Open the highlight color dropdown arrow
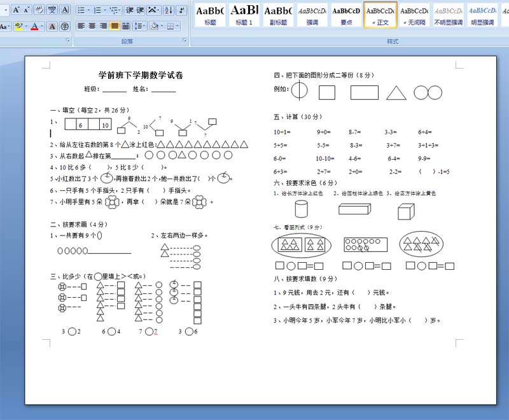The width and height of the screenshot is (509, 420). [26, 26]
